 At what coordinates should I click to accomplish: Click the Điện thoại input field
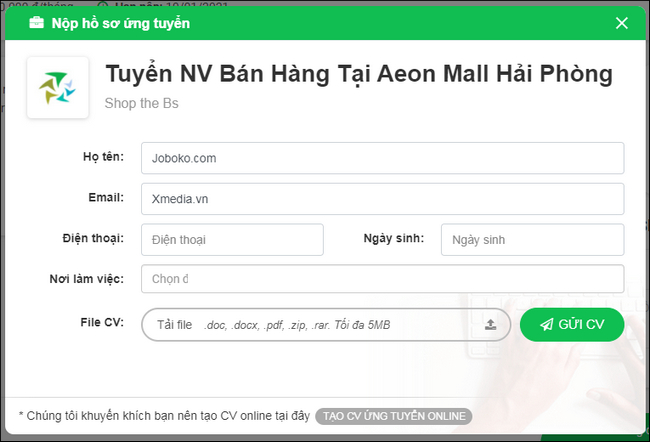[232, 240]
